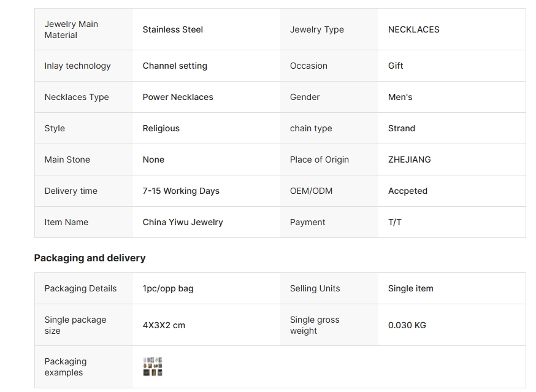
Task: Click the Single item selling units value
Action: click(410, 289)
